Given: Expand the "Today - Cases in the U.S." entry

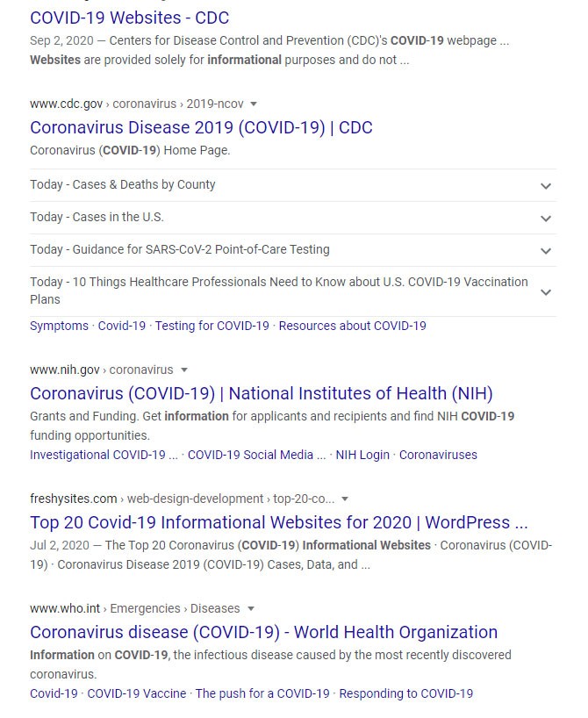Looking at the screenshot, I should click(x=546, y=218).
